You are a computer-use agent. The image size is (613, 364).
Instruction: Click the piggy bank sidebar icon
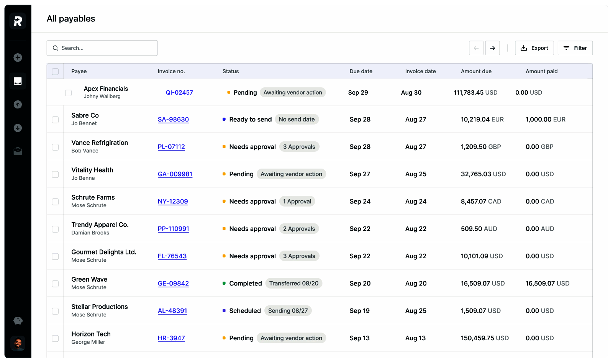click(18, 321)
